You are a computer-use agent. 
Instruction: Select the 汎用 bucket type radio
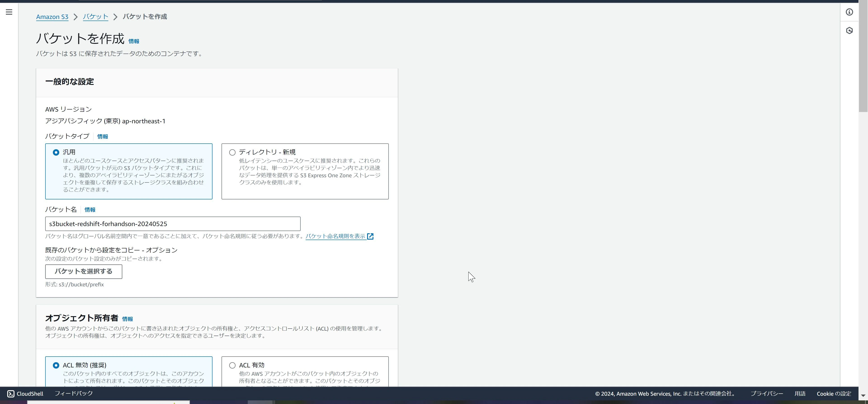[x=56, y=152]
